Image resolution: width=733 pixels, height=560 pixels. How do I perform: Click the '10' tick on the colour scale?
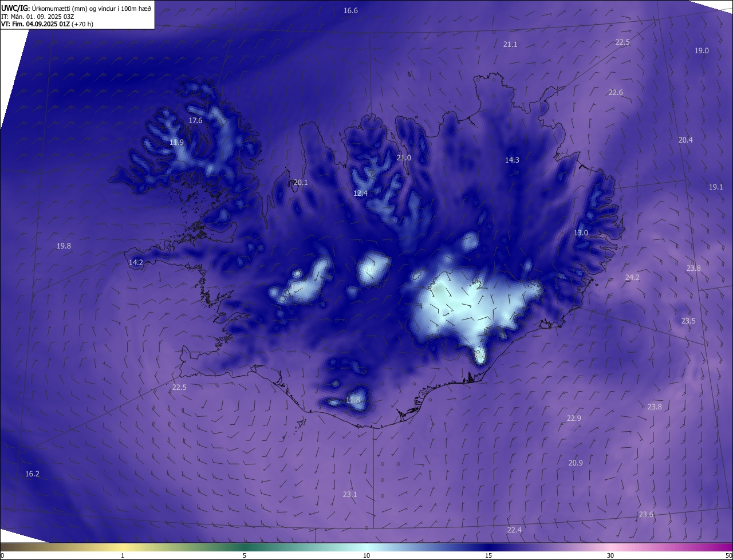click(366, 555)
